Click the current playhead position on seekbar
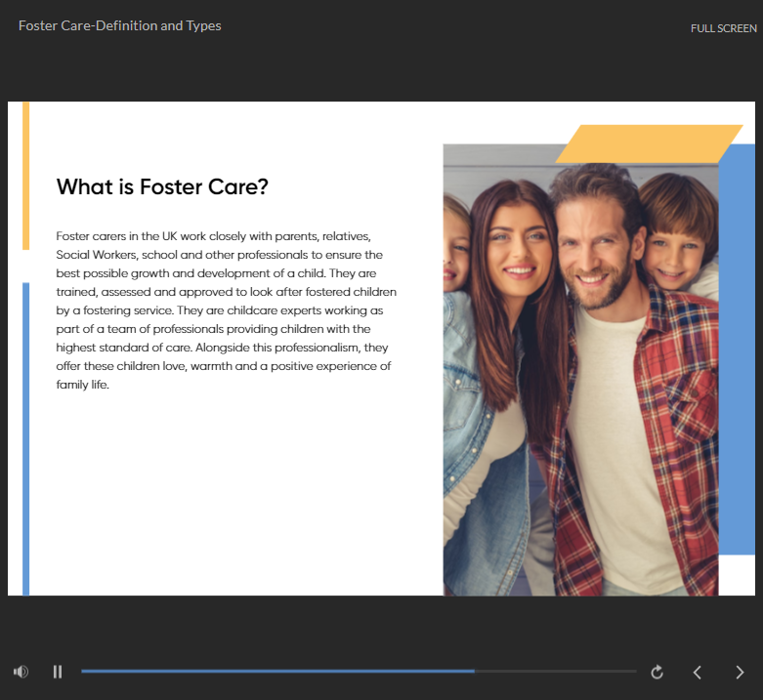The height and width of the screenshot is (700, 763). pos(475,671)
